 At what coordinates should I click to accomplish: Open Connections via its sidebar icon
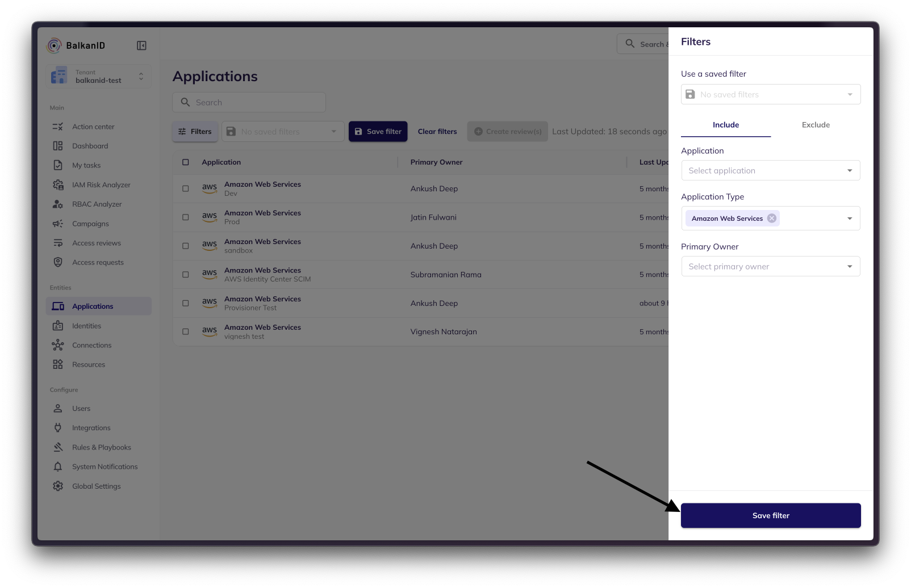coord(58,345)
